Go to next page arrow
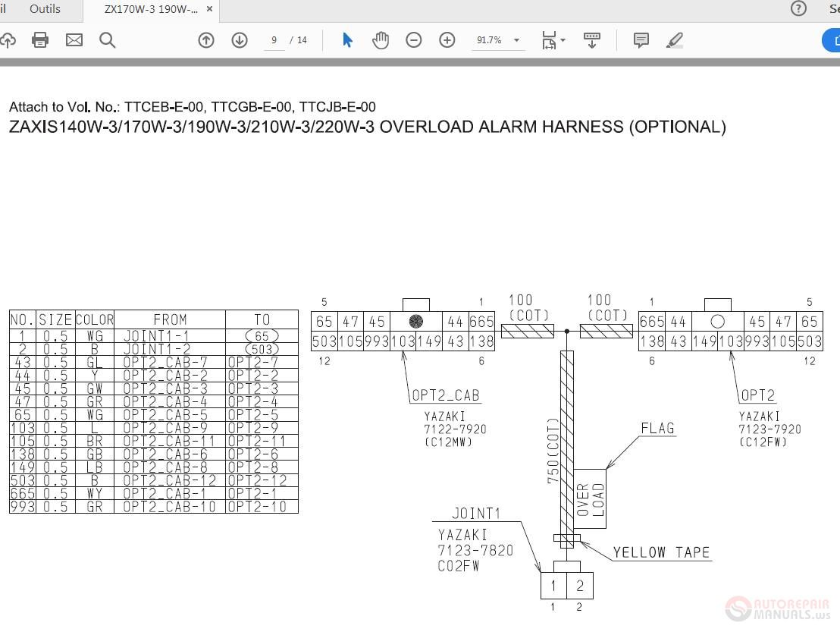Viewport: 840px width, 632px height. [x=240, y=40]
